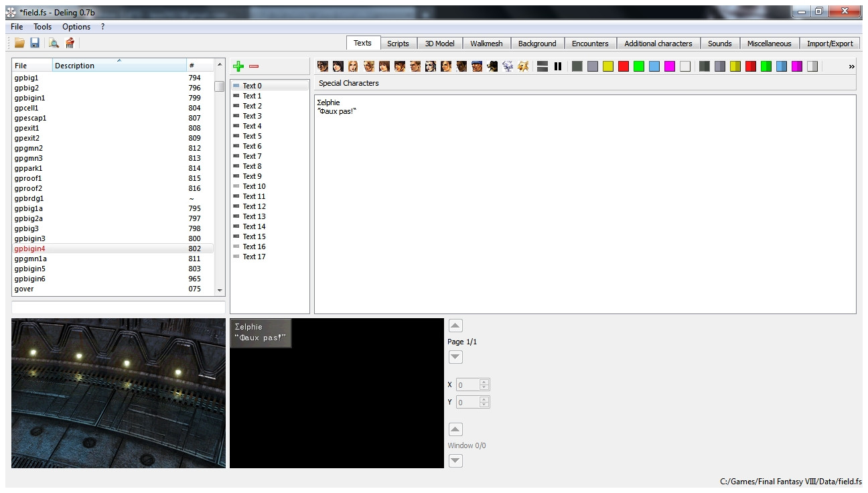Select Text 10 in the text list
868x493 pixels.
(x=269, y=186)
